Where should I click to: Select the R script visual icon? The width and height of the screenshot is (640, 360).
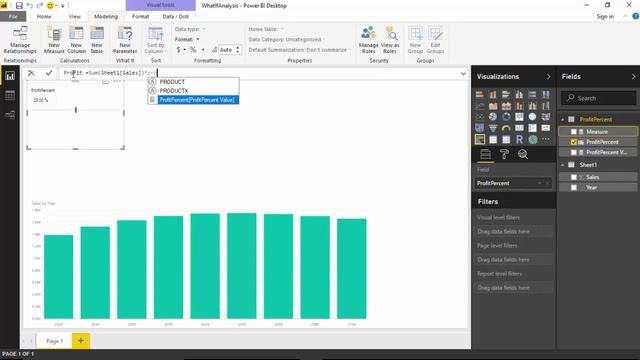[x=519, y=140]
